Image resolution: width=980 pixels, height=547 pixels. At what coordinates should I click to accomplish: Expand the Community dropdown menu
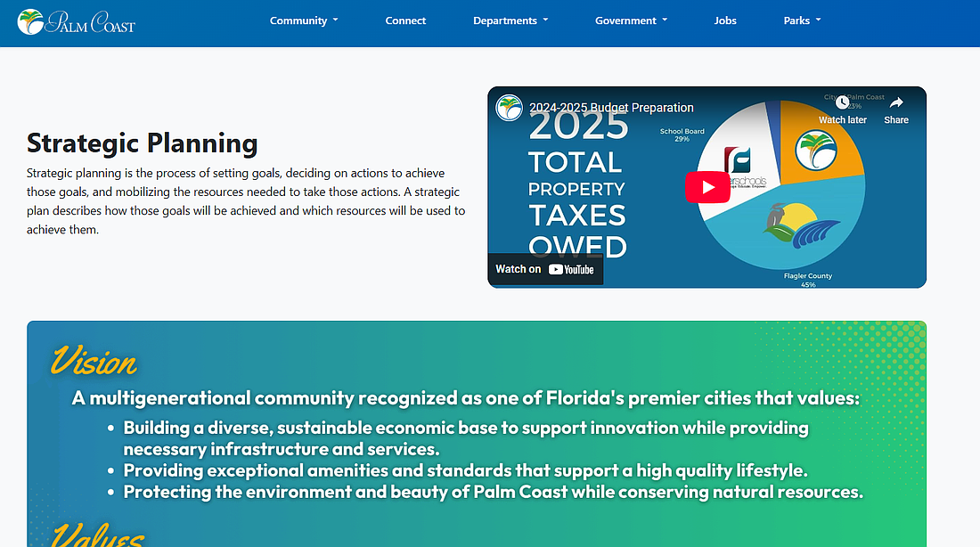click(304, 20)
